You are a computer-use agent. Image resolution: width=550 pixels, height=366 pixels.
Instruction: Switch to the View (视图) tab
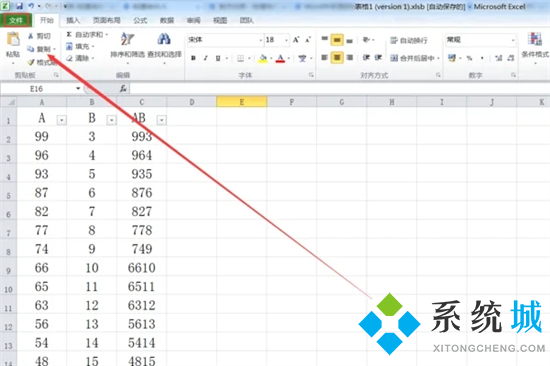(220, 20)
